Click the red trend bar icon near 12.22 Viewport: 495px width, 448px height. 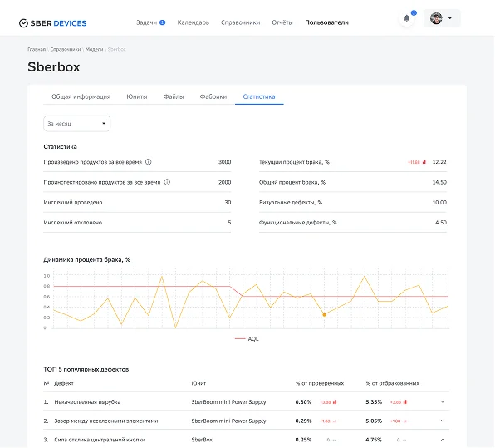click(x=424, y=162)
